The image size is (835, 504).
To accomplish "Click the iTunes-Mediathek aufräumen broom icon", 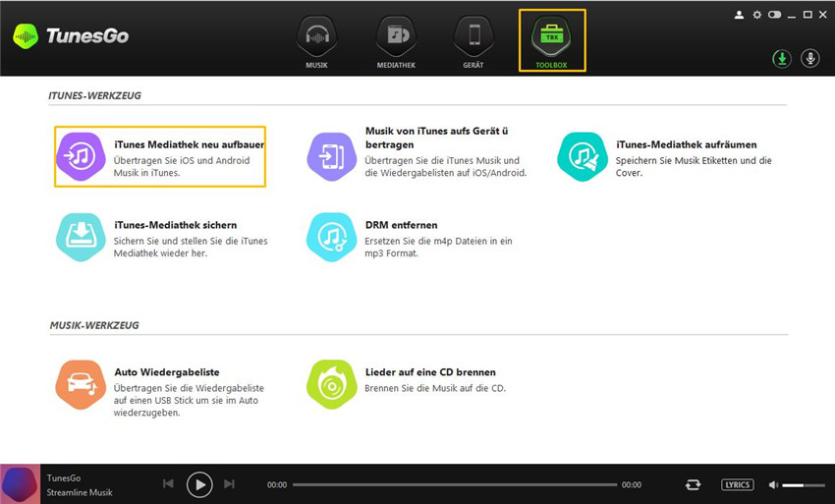I will click(583, 156).
